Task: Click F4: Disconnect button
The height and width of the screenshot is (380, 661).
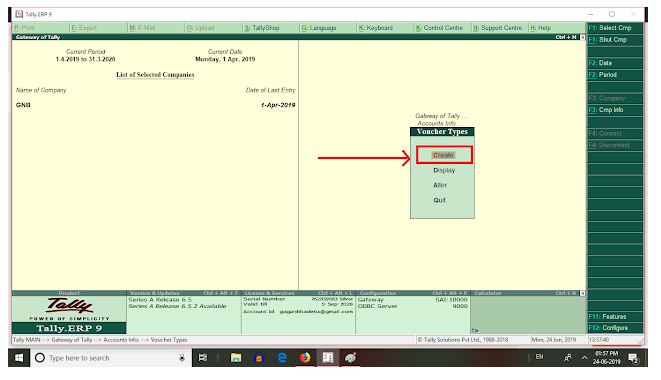Action: click(615, 145)
